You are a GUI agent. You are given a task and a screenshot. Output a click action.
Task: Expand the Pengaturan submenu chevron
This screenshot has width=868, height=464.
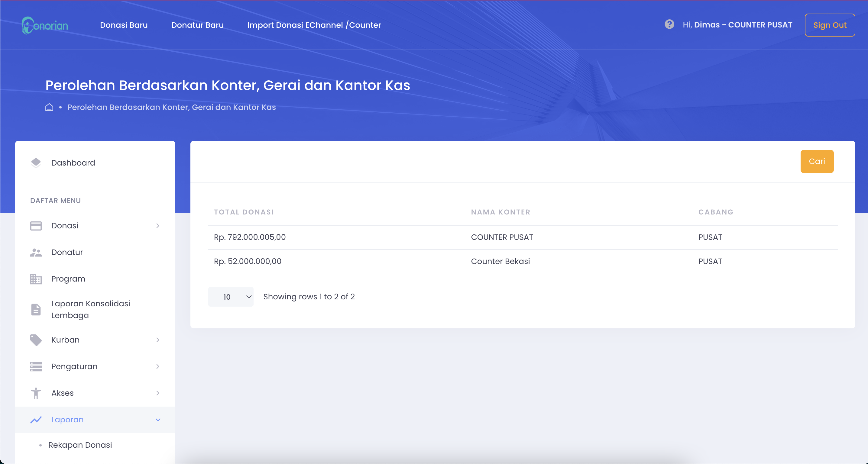[158, 366]
